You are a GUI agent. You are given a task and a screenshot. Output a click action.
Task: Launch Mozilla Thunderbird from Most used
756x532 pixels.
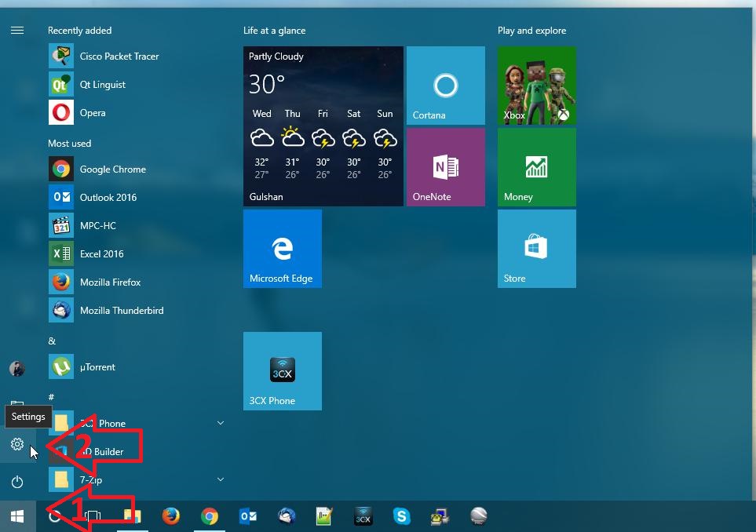pyautogui.click(x=122, y=310)
